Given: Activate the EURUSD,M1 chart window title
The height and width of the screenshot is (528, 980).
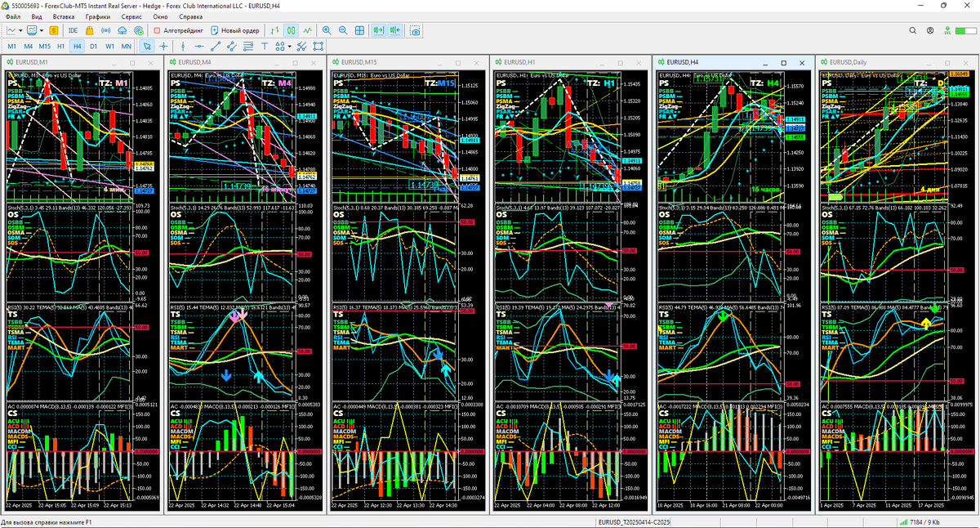Looking at the screenshot, I should coord(30,62).
